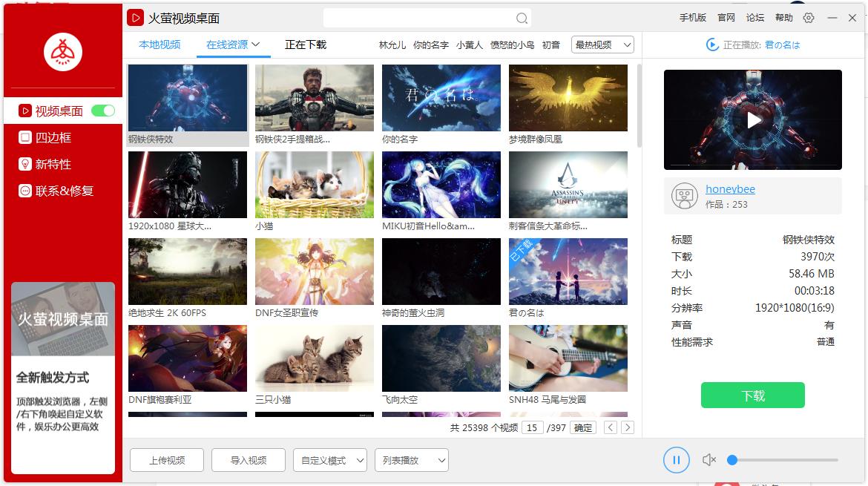Toggle the 视频桌面 green switch
868x486 pixels.
coord(102,110)
